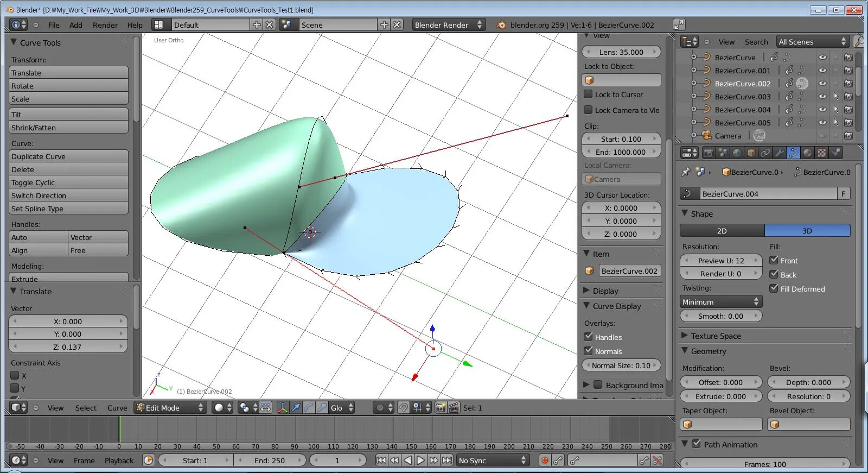Open the Material properties sphere tab
The height and width of the screenshot is (473, 868).
pyautogui.click(x=807, y=153)
